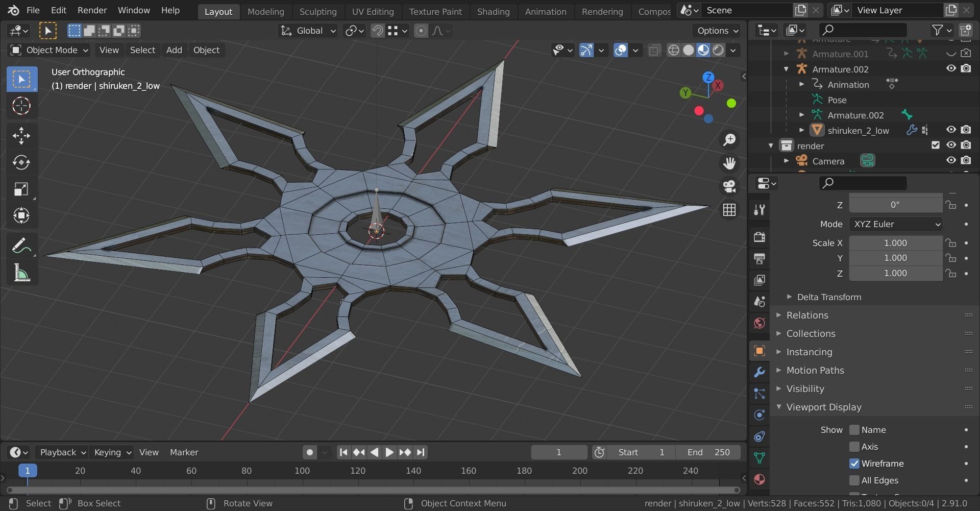
Task: Open Global transform orientation dropdown
Action: [308, 31]
